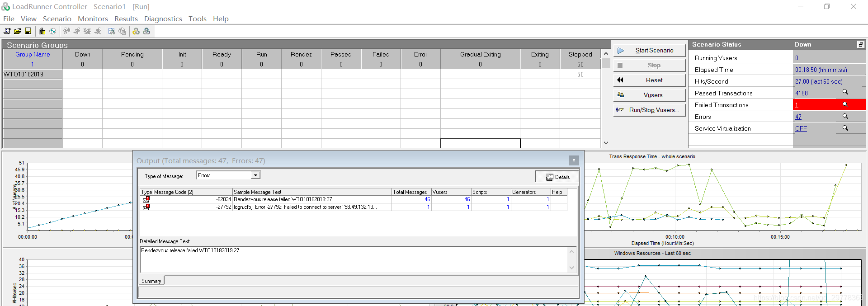Click the Vusers column header in Output
The width and height of the screenshot is (868, 306).
(x=451, y=192)
